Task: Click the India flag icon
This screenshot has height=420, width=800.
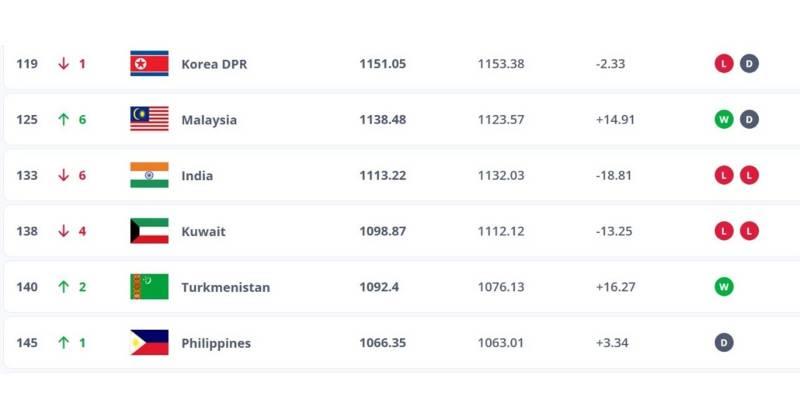Action: [149, 175]
